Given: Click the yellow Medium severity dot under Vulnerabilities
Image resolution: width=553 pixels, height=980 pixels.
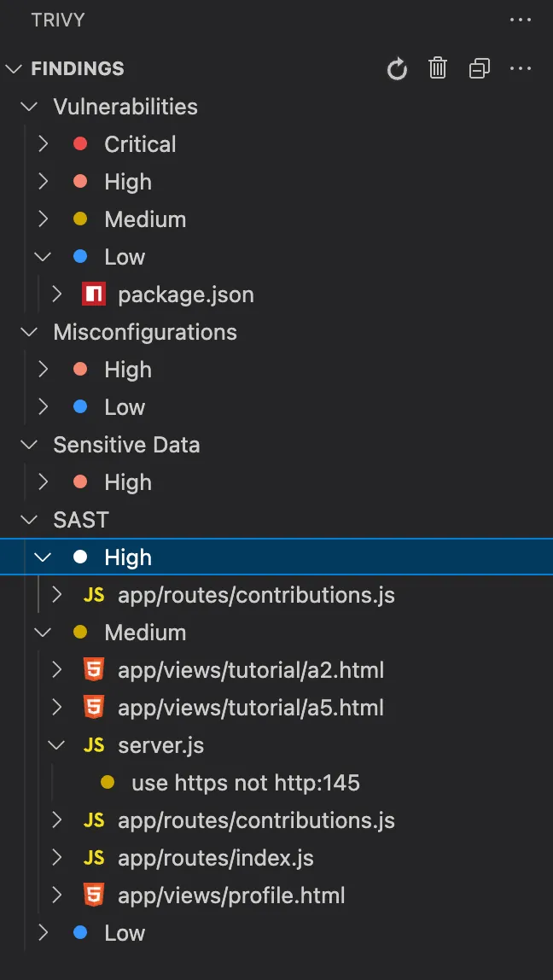Looking at the screenshot, I should coord(81,219).
